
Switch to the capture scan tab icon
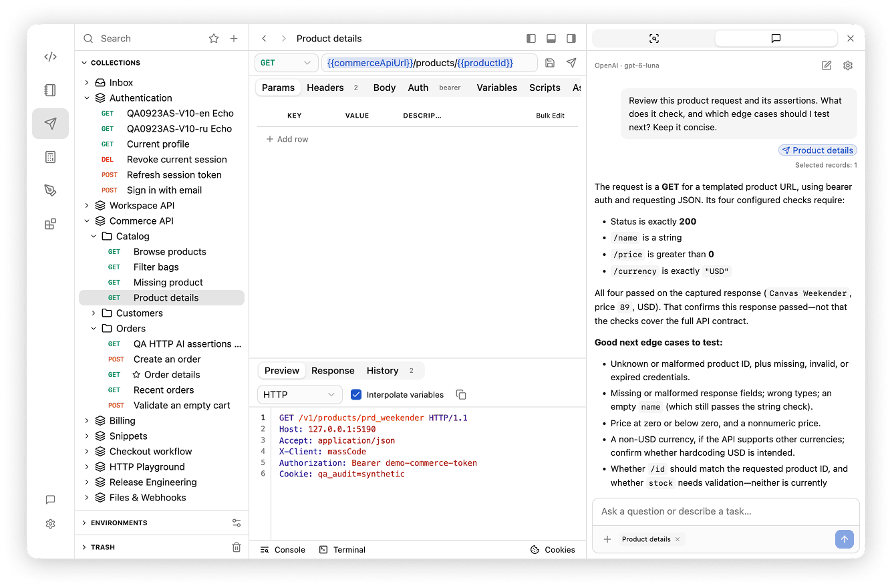(x=654, y=39)
